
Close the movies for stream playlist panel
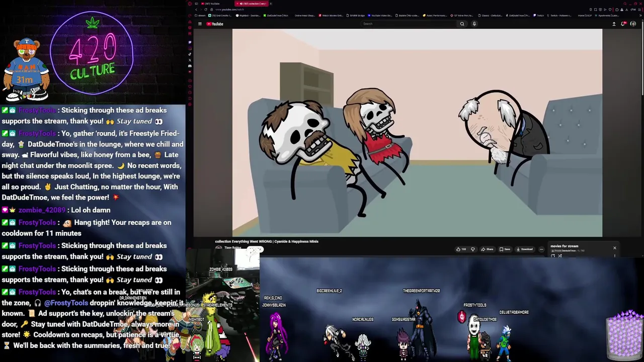pyautogui.click(x=614, y=248)
